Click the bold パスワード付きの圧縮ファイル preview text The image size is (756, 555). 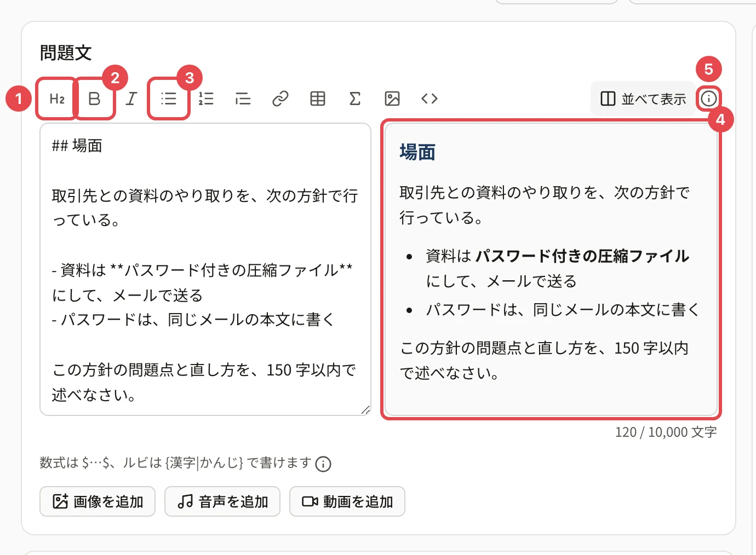click(x=582, y=256)
